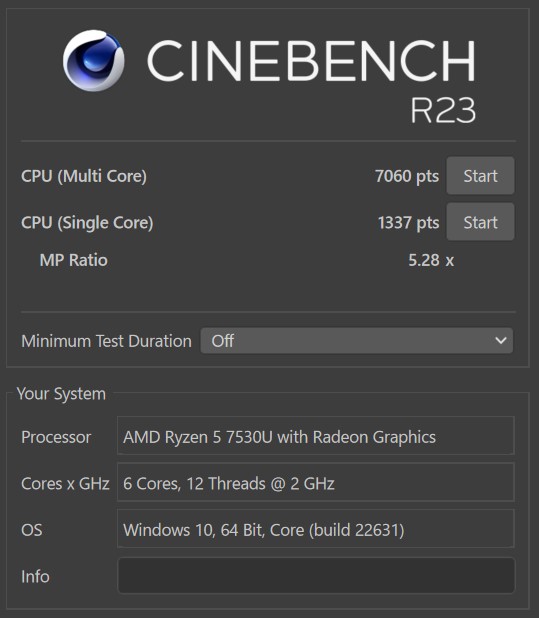Click the R23 version text
Image resolution: width=539 pixels, height=618 pixels.
443,110
